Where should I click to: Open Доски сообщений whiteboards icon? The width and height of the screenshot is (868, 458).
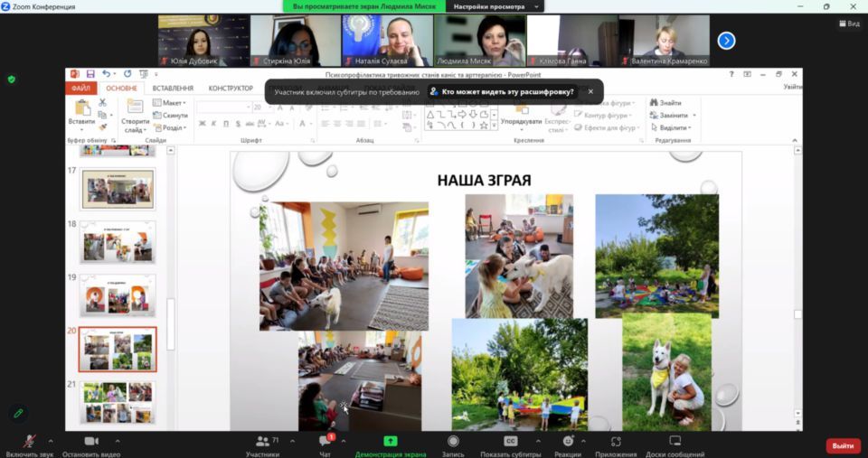pos(675,441)
